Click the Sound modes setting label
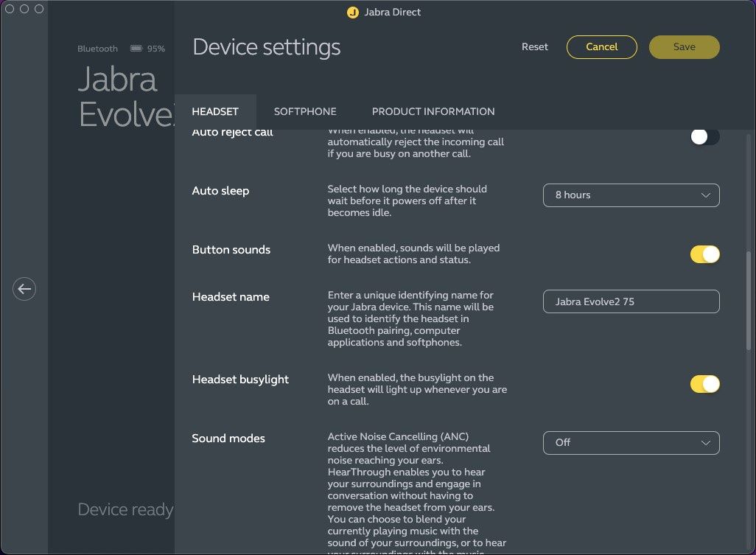This screenshot has height=555, width=756. [x=228, y=439]
